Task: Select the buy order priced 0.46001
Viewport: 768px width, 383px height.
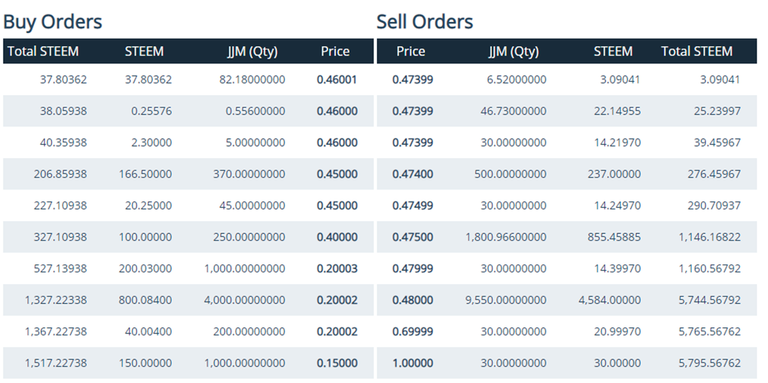Action: pyautogui.click(x=188, y=79)
